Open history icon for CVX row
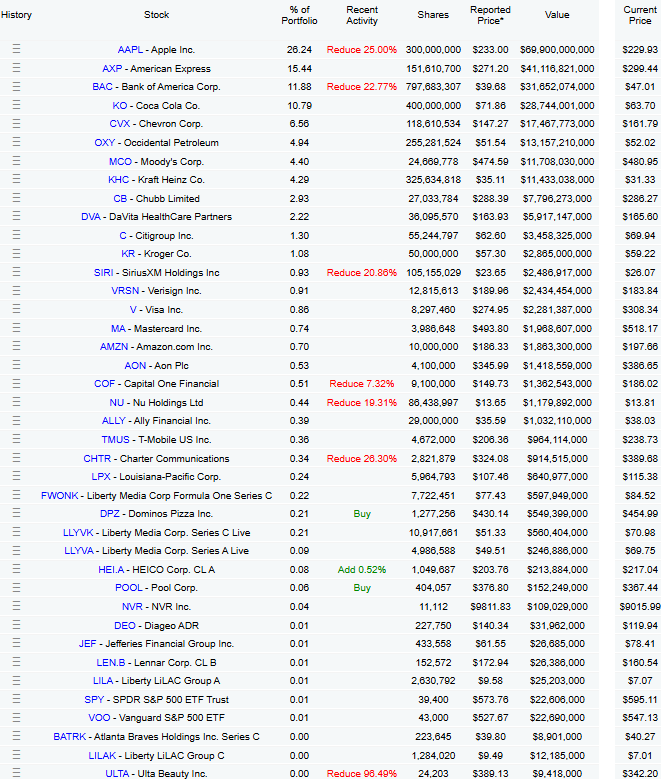The image size is (661, 779). [16, 123]
